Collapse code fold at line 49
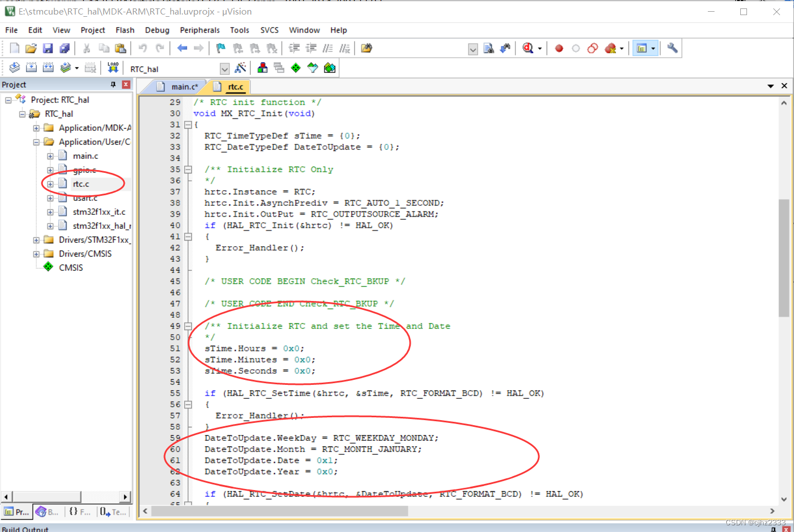The height and width of the screenshot is (532, 794). pyautogui.click(x=188, y=326)
